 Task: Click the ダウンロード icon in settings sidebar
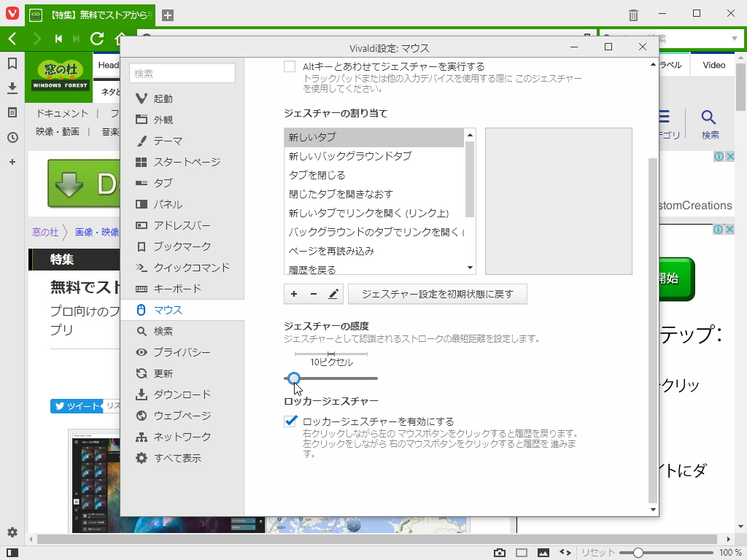[x=142, y=394]
